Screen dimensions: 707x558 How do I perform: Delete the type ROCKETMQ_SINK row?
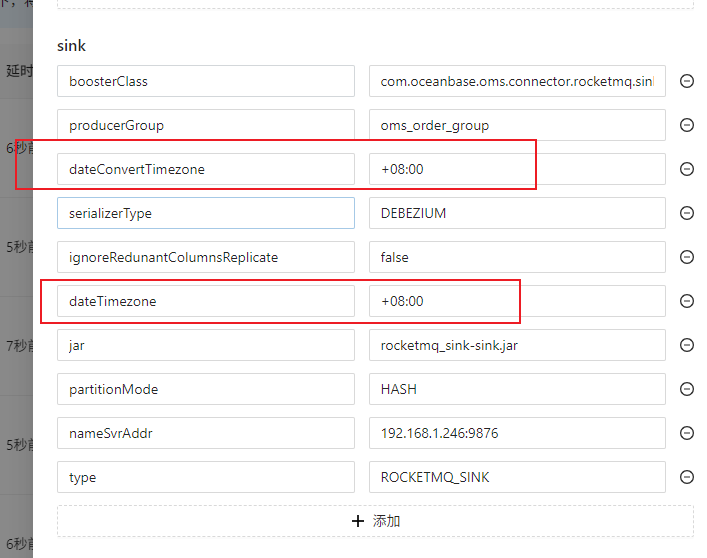687,477
